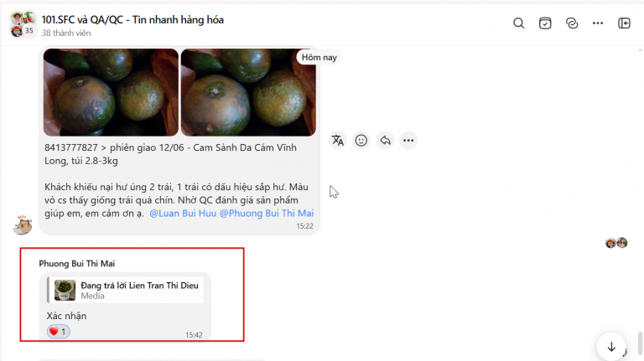The height and width of the screenshot is (361, 644).
Task: Select the 15:42 message timestamp
Action: [194, 335]
